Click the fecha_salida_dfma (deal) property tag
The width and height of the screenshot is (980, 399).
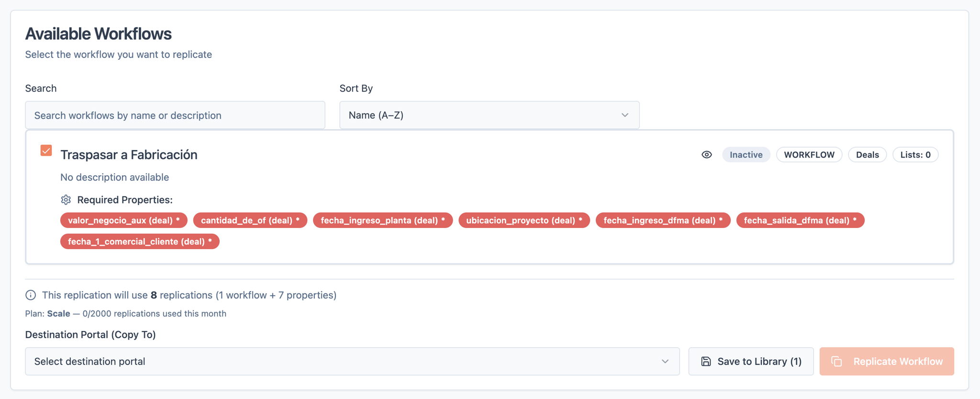coord(800,220)
